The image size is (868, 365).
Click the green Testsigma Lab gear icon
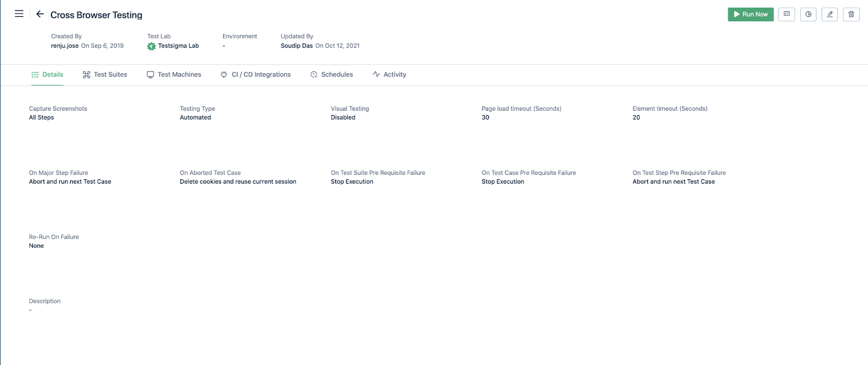pos(151,46)
